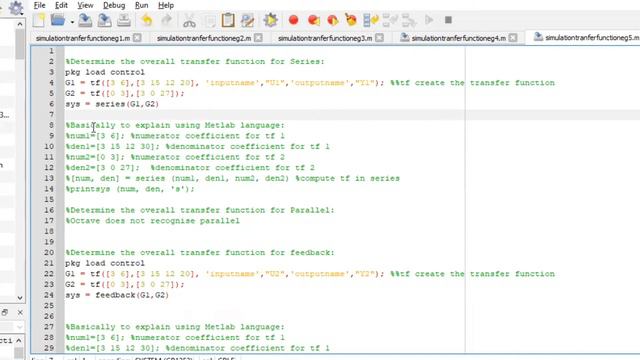The width and height of the screenshot is (640, 360).
Task: Open the left panel combo box arrow
Action: 20,327
